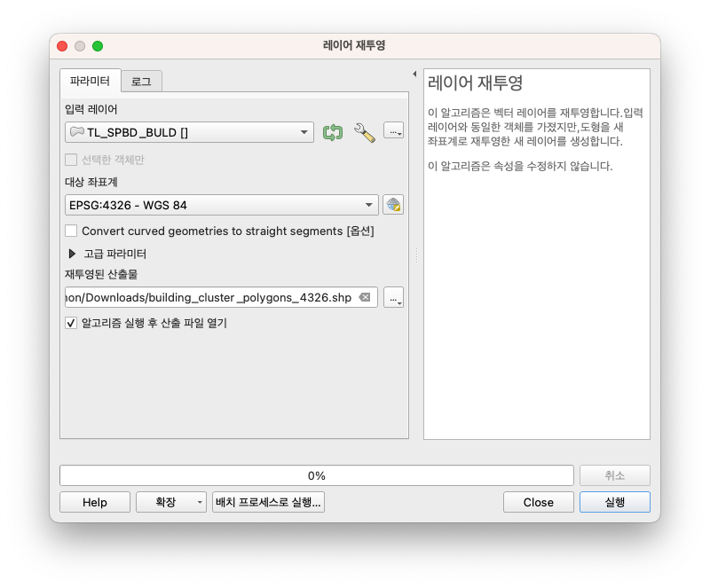This screenshot has height=588, width=710.
Task: Click the iterate over layer green arrows icon
Action: [333, 133]
